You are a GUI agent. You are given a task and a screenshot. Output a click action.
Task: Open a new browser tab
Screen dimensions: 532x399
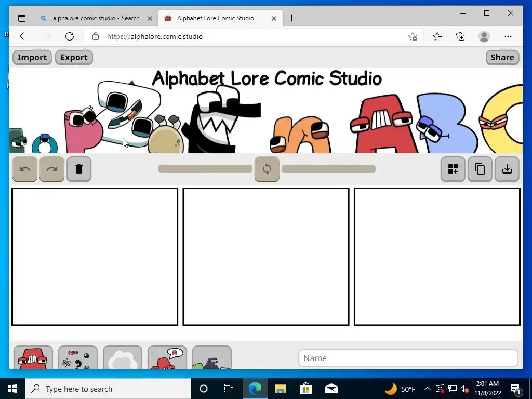(291, 18)
